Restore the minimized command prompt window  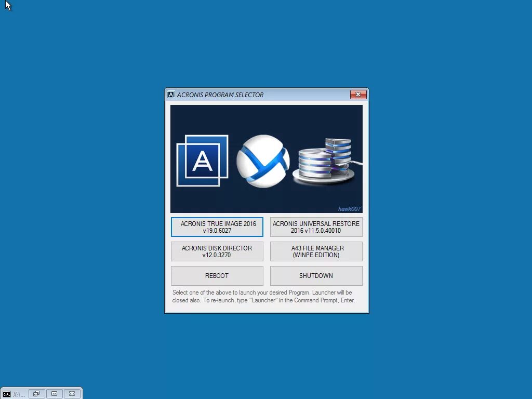[x=37, y=394]
